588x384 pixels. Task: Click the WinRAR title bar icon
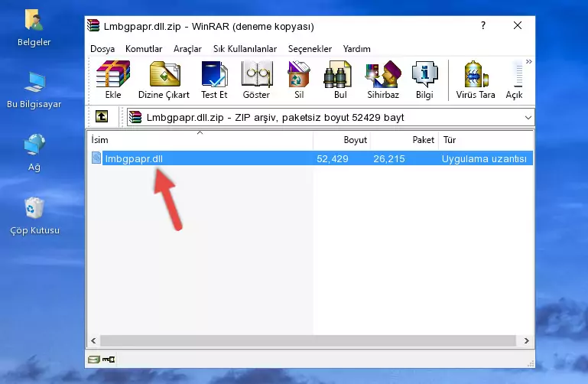click(93, 25)
